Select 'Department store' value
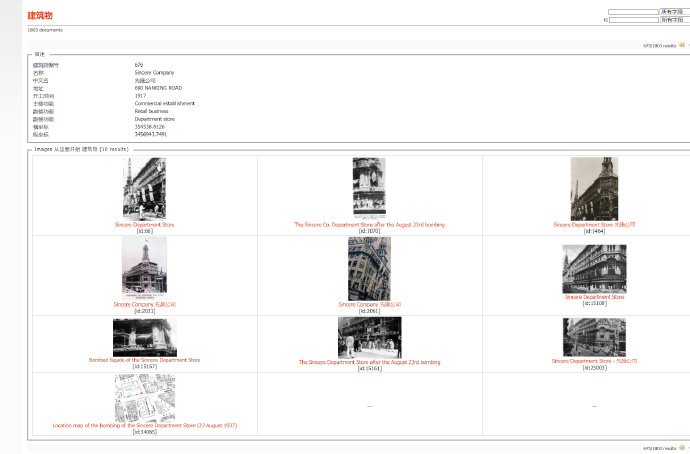Image resolution: width=690 pixels, height=454 pixels. pos(155,119)
